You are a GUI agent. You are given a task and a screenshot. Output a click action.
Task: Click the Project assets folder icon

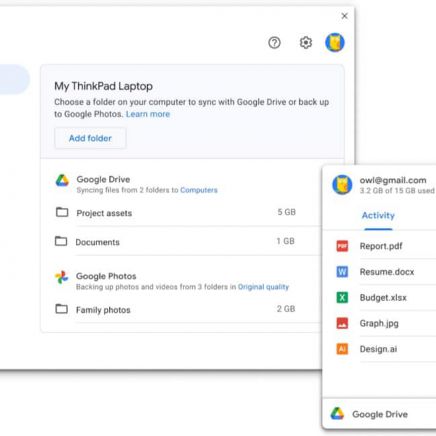62,212
